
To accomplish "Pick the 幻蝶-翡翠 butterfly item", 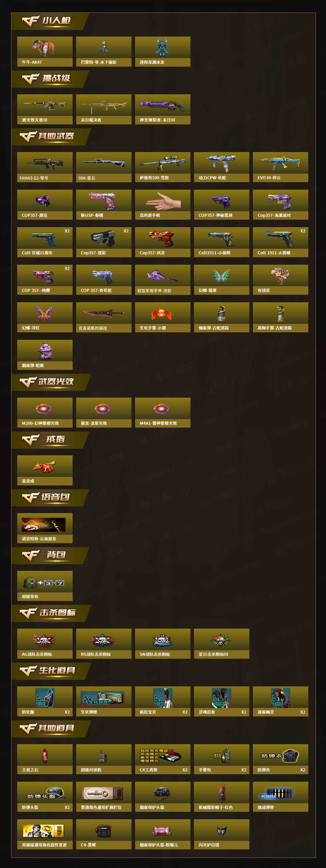I will (x=222, y=280).
